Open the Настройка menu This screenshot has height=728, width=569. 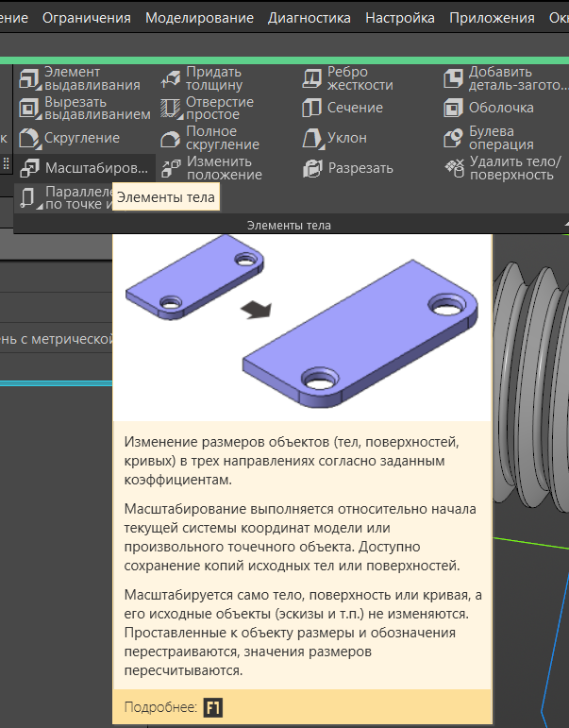399,18
